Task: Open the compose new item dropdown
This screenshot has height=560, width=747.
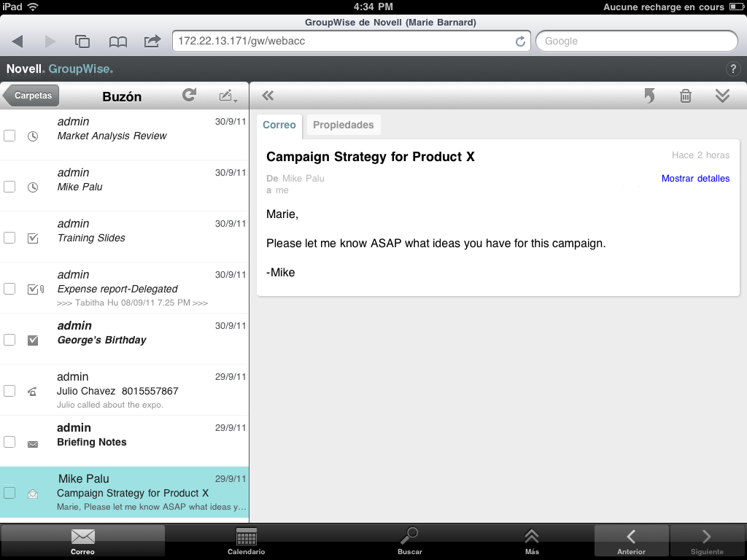Action: [228, 96]
